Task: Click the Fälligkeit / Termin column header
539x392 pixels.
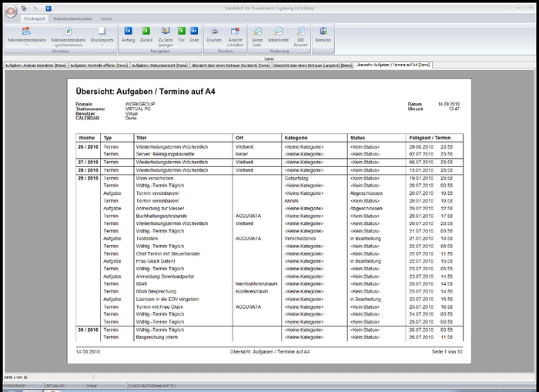Action: [x=430, y=138]
